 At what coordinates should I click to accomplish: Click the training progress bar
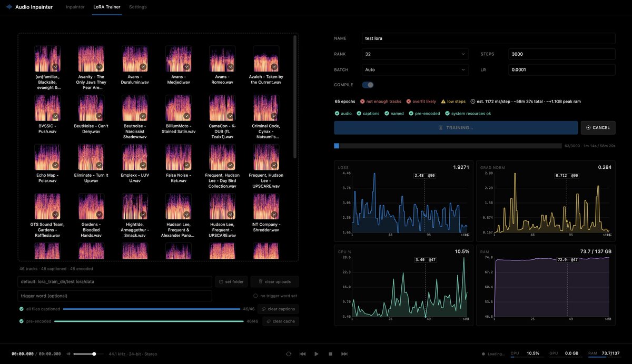click(448, 146)
